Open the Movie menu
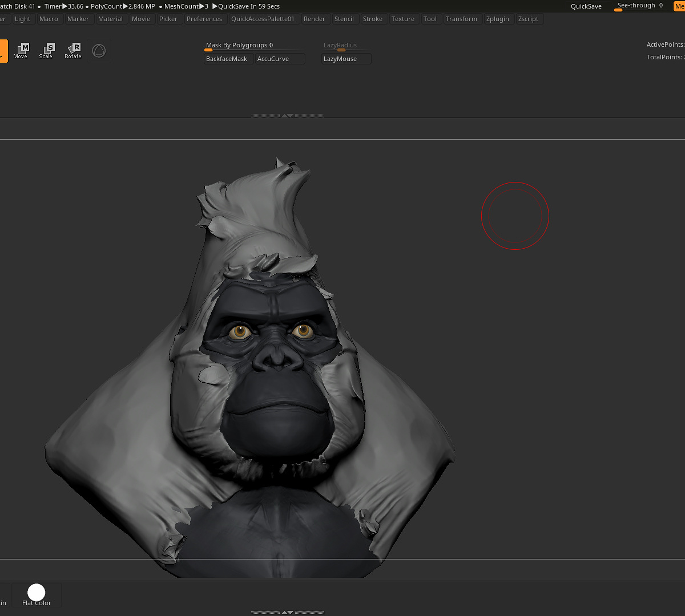This screenshot has height=616, width=685. coord(141,19)
